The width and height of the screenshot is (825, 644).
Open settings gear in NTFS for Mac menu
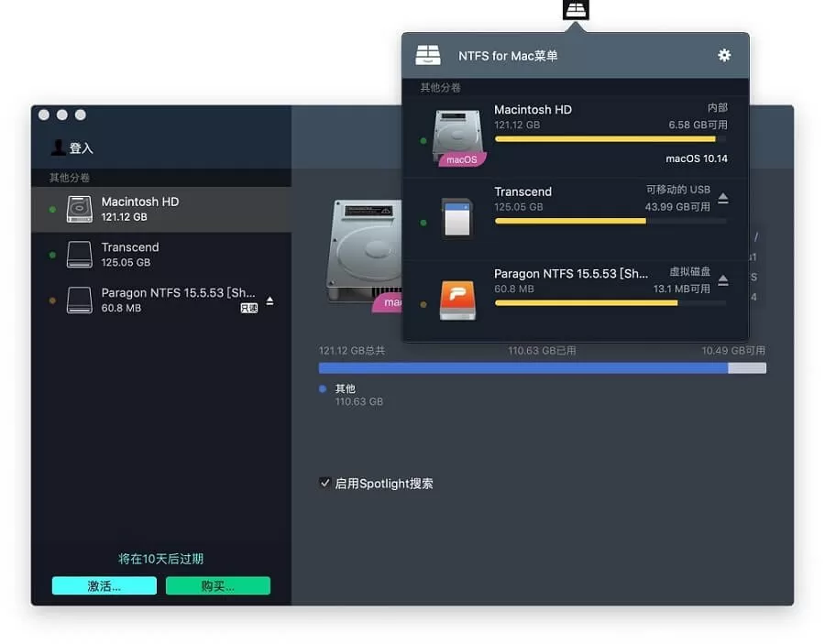(x=724, y=55)
